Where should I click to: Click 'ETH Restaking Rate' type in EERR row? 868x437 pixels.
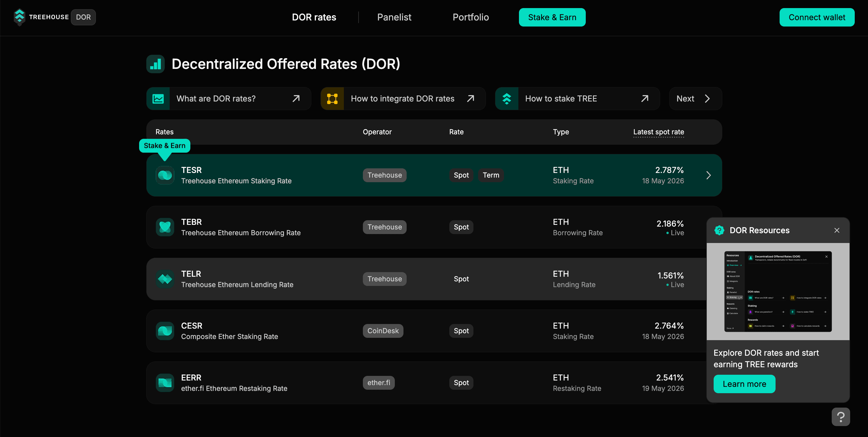pyautogui.click(x=577, y=383)
